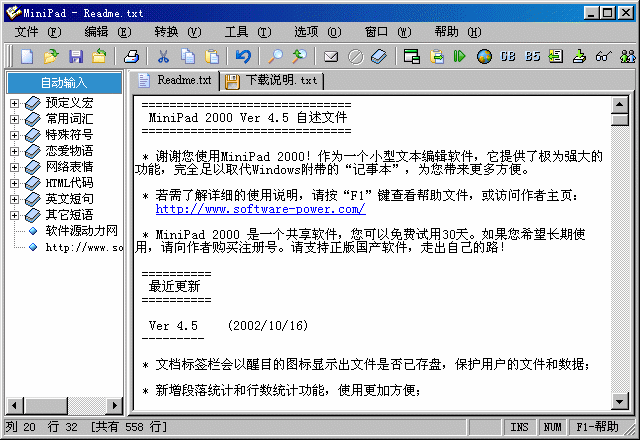Open the Find magnifier tool
Image resolution: width=640 pixels, height=440 pixels.
[276, 56]
